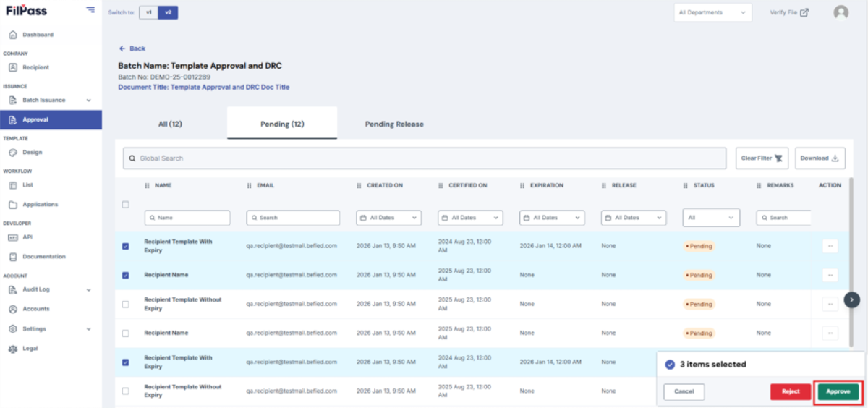868x408 pixels.
Task: Click the Global Search field
Action: coord(424,158)
